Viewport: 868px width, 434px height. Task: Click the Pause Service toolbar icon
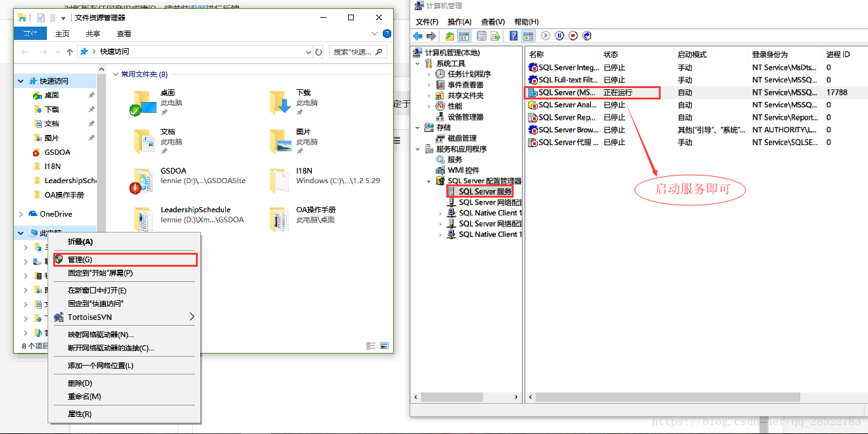click(x=559, y=36)
